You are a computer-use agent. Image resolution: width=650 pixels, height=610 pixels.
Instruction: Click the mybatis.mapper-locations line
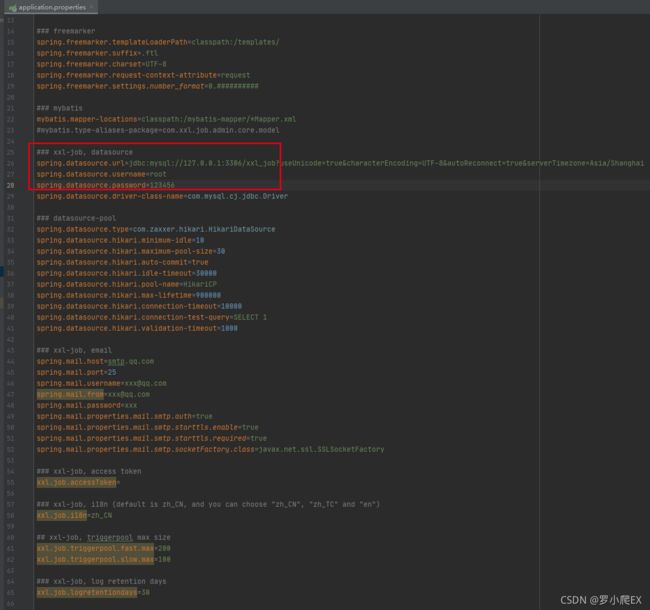pos(166,119)
